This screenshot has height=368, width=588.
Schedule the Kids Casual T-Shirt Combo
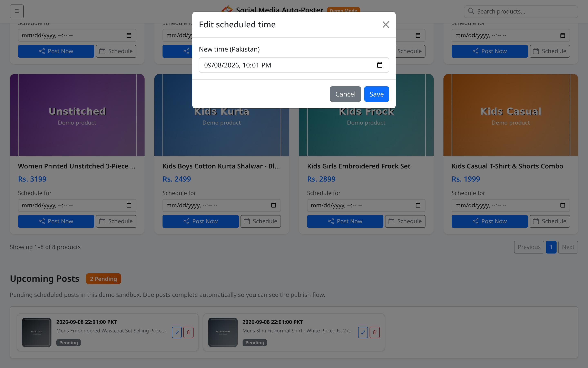(550, 221)
